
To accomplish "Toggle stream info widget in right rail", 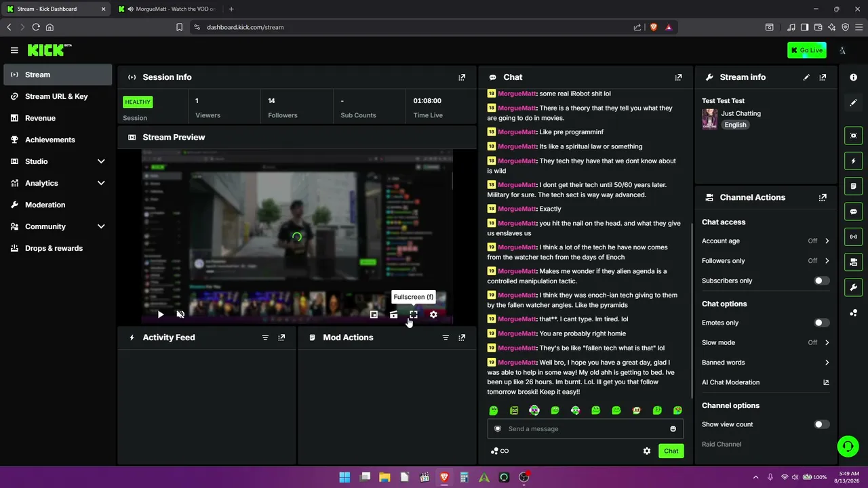I will coord(854,287).
